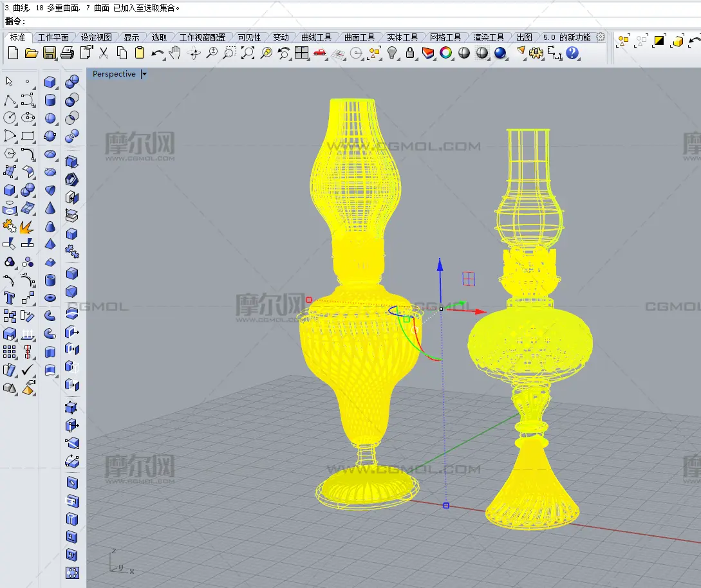Open the 实体工具 toolbar tab
The height and width of the screenshot is (588, 701).
pos(402,37)
